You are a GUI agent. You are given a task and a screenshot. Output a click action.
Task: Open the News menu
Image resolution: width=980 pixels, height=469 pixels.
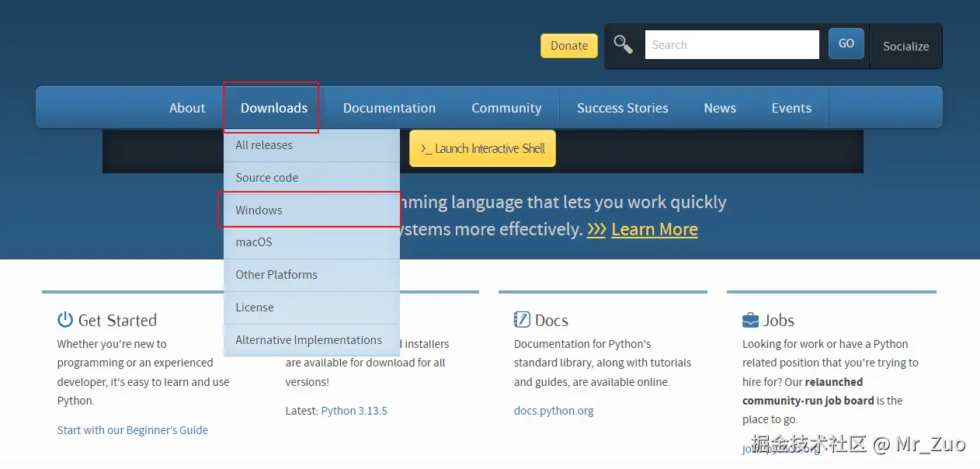tap(720, 108)
